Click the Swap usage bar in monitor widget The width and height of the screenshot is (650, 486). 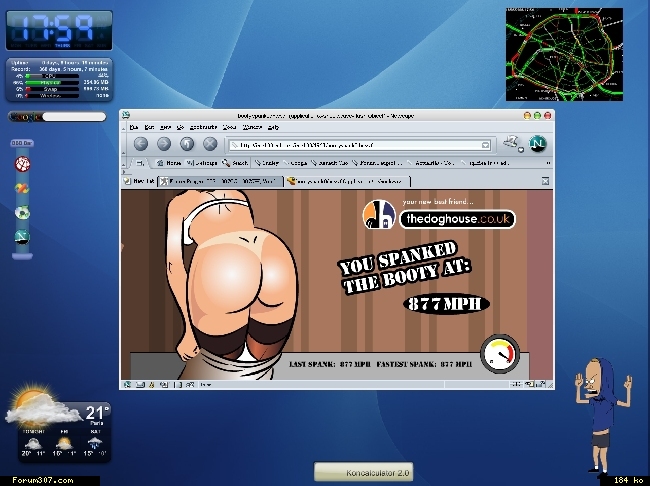52,89
